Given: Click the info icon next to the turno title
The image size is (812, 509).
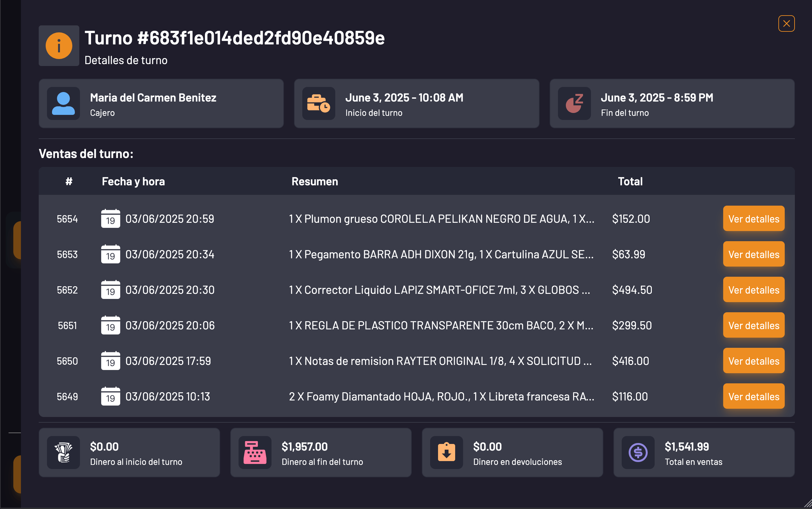Looking at the screenshot, I should pos(59,46).
